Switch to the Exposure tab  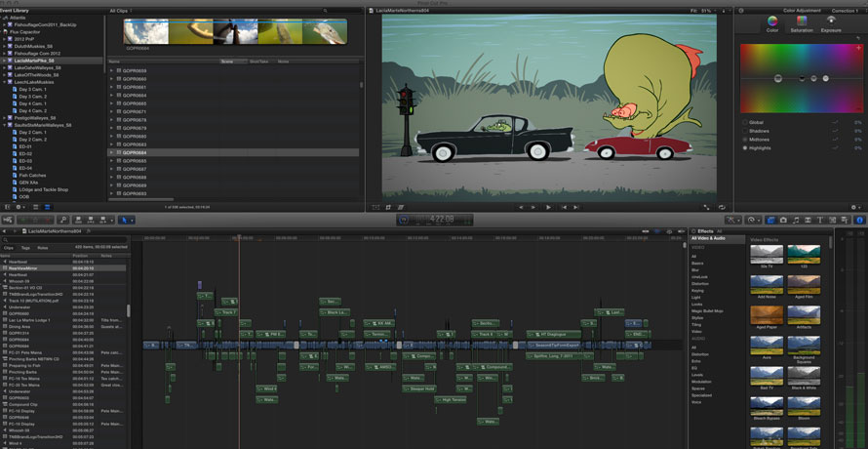831,23
